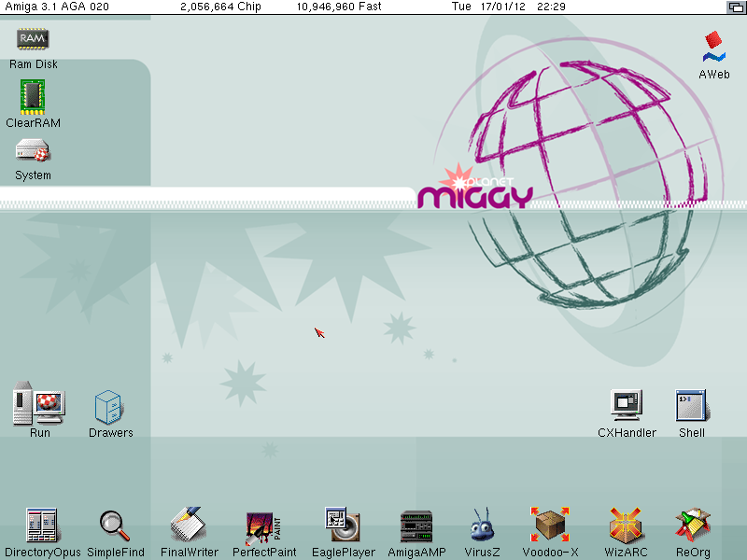Launch the AWeb browser icon
The height and width of the screenshot is (560, 747).
pos(713,48)
